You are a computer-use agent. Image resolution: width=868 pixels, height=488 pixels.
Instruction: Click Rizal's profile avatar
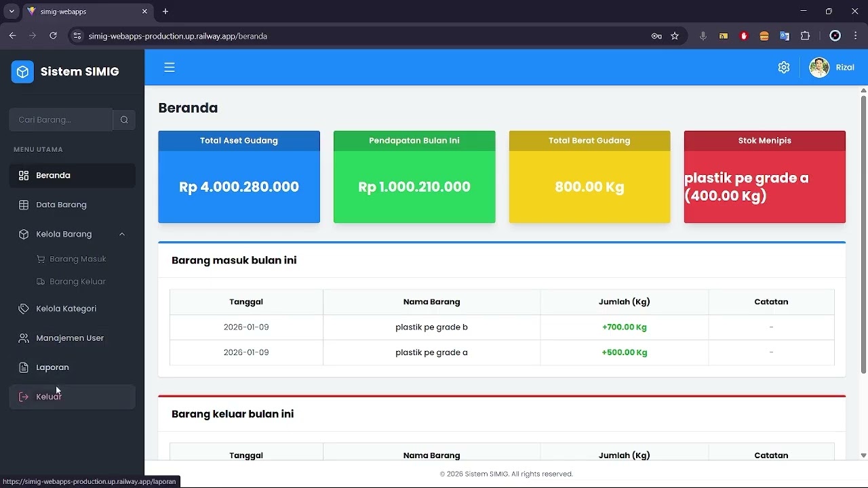tap(819, 67)
